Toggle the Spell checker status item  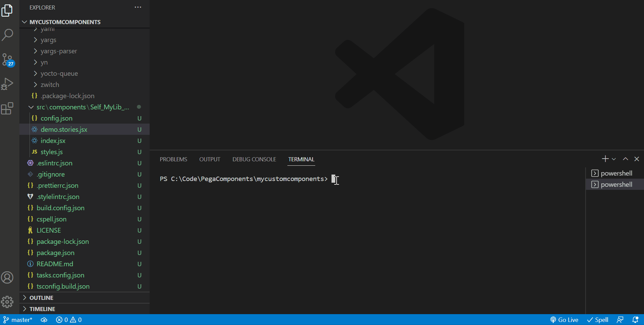[x=598, y=320]
